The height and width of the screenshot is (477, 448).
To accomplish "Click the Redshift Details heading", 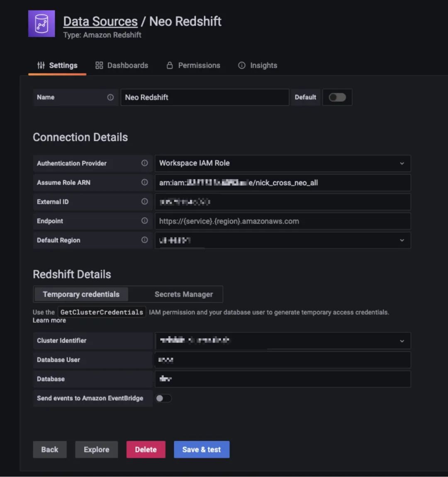I will tap(72, 274).
